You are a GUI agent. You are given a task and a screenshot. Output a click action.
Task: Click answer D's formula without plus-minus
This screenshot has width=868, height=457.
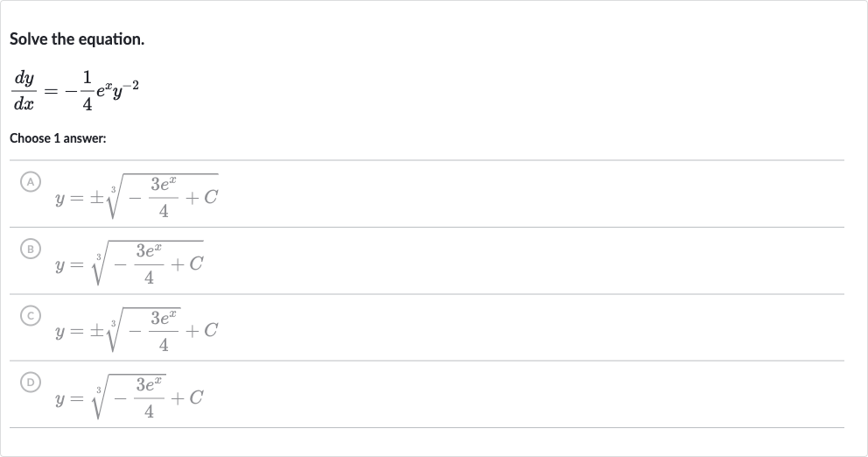129,397
